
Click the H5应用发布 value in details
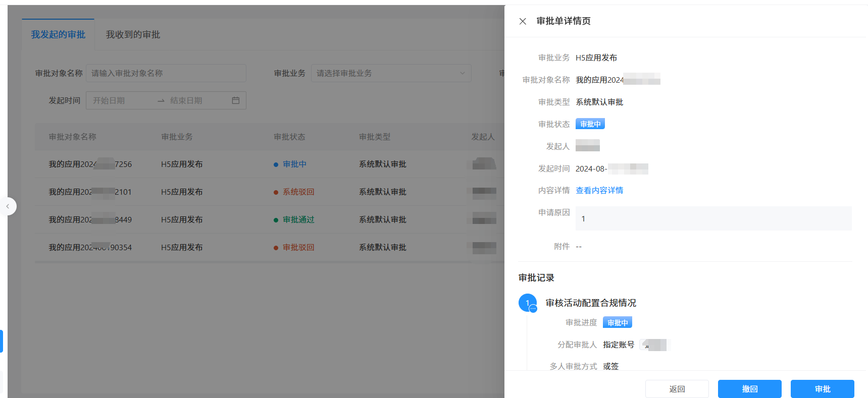pos(596,58)
